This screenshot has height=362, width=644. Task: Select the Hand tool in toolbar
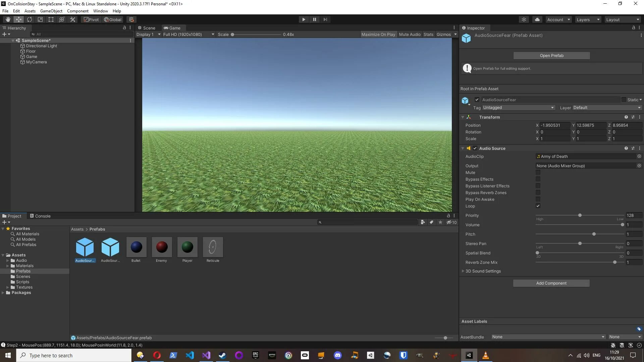tap(8, 19)
